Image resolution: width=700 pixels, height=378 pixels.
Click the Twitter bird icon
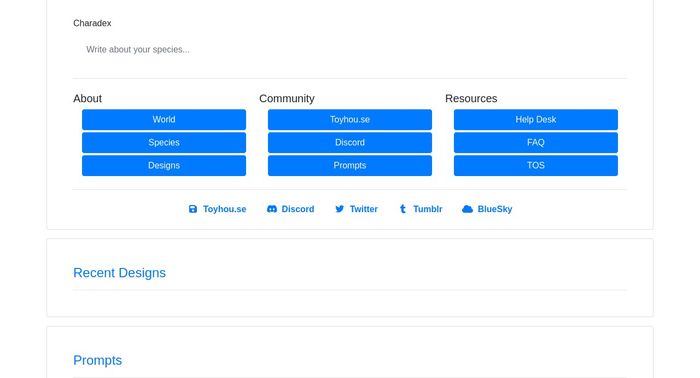339,209
